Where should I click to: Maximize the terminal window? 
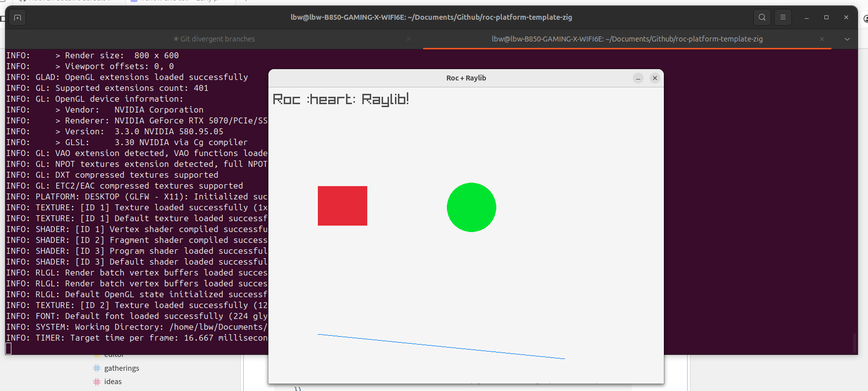[x=826, y=17]
